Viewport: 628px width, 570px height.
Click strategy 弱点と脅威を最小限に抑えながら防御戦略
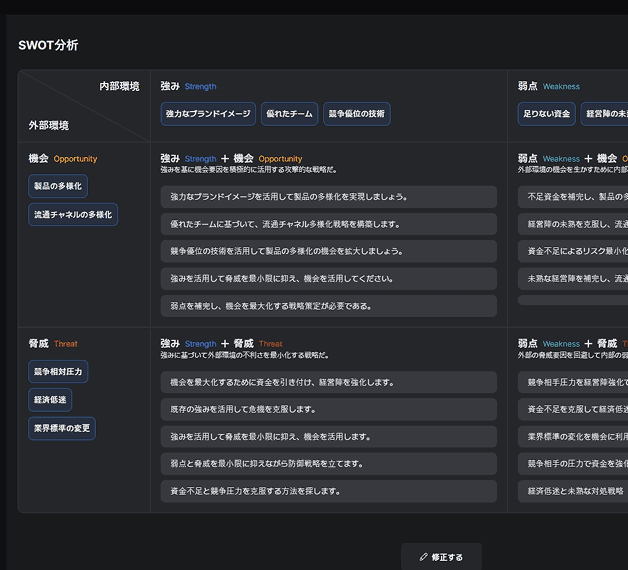point(329,464)
